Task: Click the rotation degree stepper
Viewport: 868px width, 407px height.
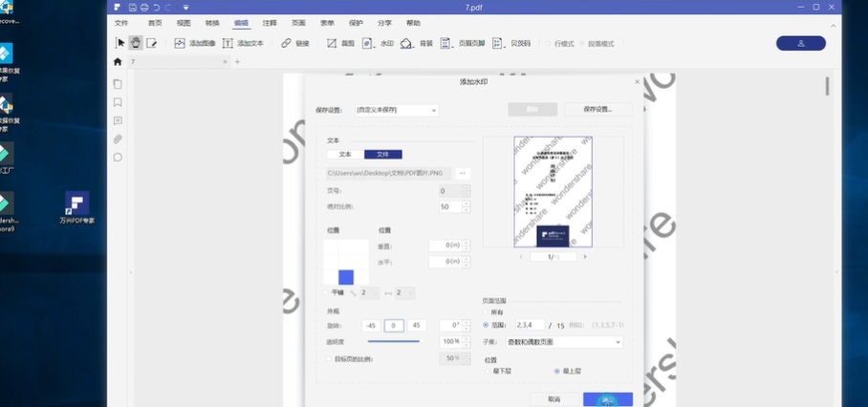Action: pyautogui.click(x=467, y=326)
